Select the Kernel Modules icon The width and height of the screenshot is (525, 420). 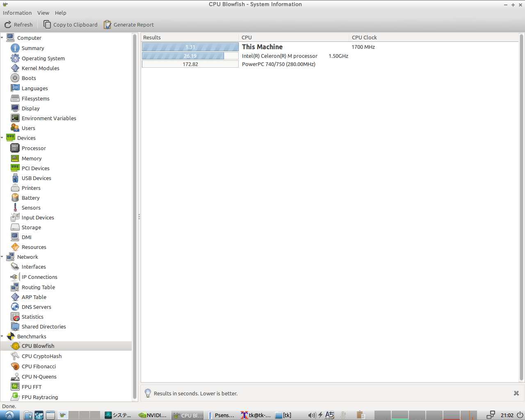(x=15, y=68)
